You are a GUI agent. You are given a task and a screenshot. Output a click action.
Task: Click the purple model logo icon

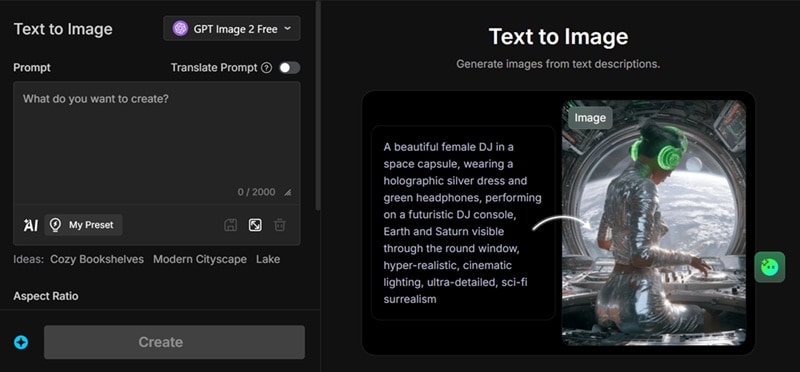180,29
